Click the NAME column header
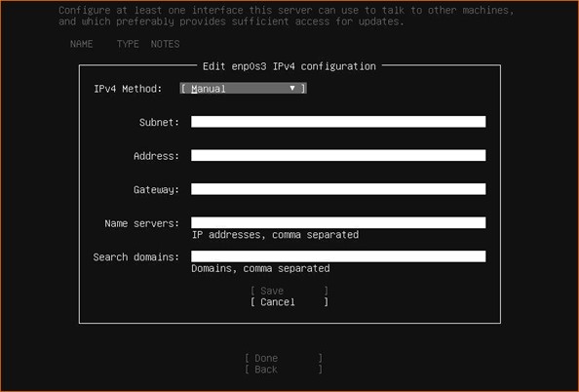This screenshot has height=392, width=579. coord(81,44)
